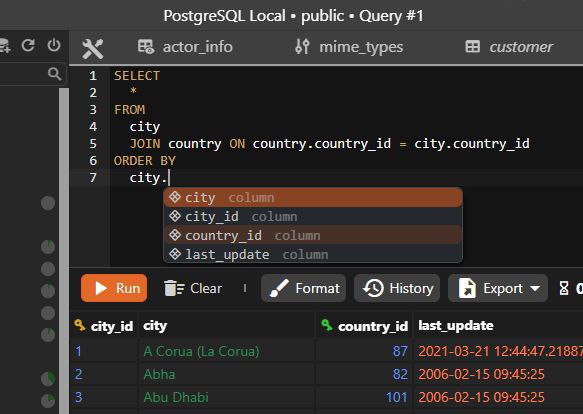The width and height of the screenshot is (583, 414).
Task: Click the hourglass timer icon
Action: pyautogui.click(x=564, y=288)
